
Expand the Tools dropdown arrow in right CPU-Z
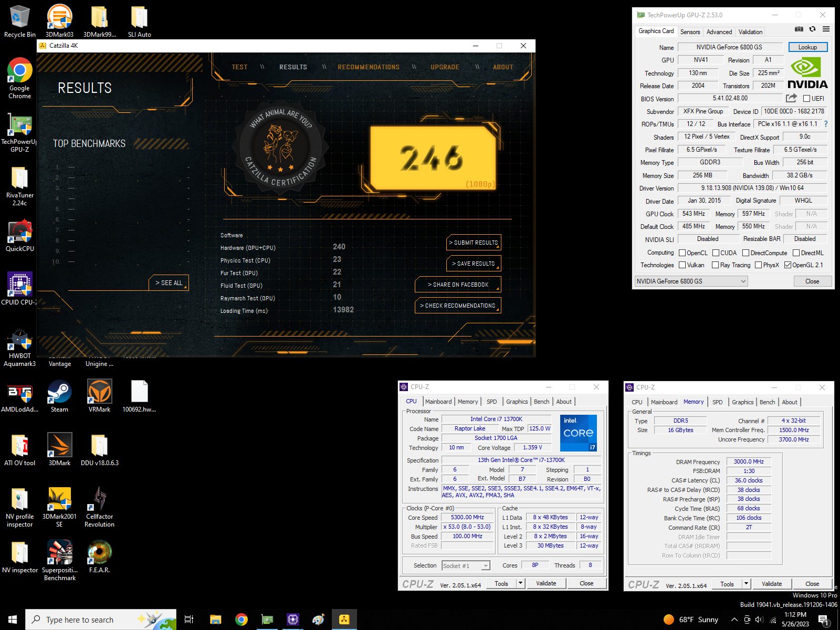click(x=746, y=584)
